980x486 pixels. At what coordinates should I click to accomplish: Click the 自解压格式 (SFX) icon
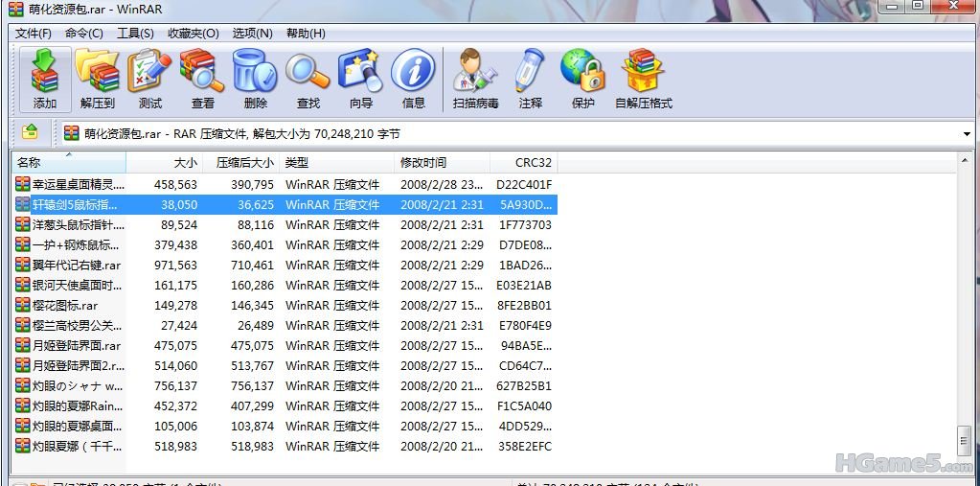click(x=643, y=79)
